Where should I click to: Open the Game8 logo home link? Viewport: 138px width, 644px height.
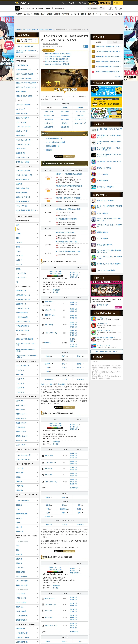(x=22, y=3)
